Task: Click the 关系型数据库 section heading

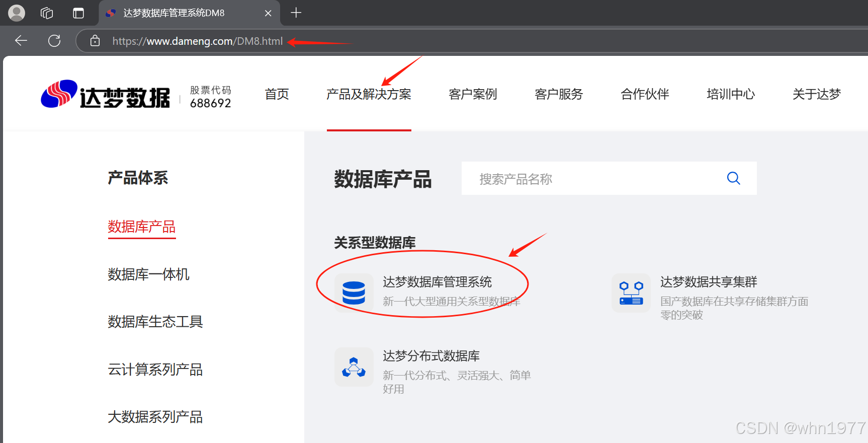Action: pyautogui.click(x=375, y=243)
